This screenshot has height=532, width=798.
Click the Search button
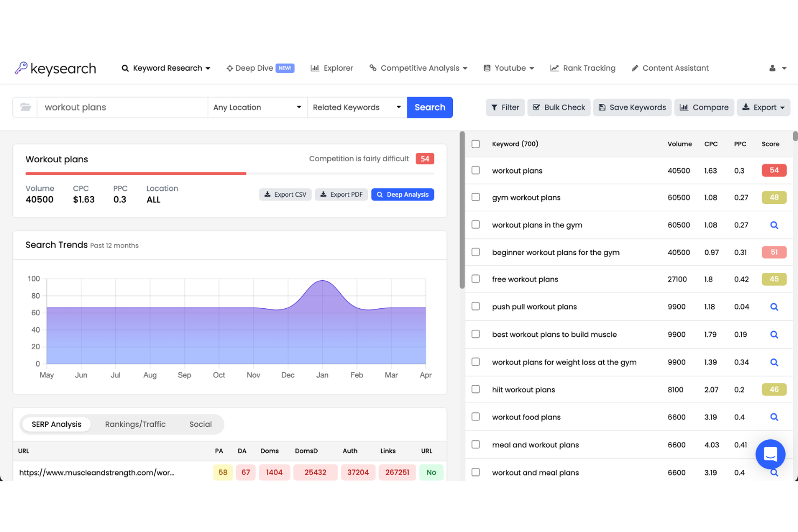pos(430,107)
